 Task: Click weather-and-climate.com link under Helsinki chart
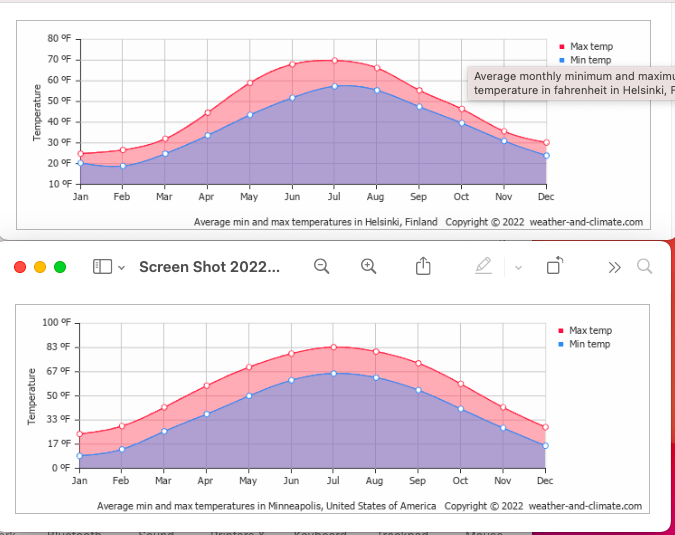point(585,222)
